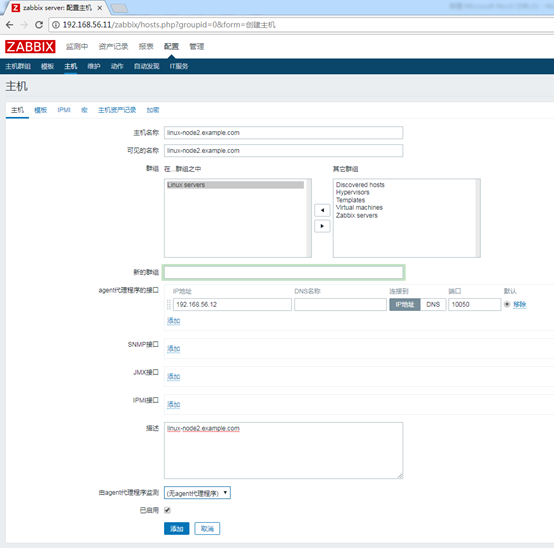Click the 可见的名称 input field
Screen dimensions: 554x548
tap(283, 151)
